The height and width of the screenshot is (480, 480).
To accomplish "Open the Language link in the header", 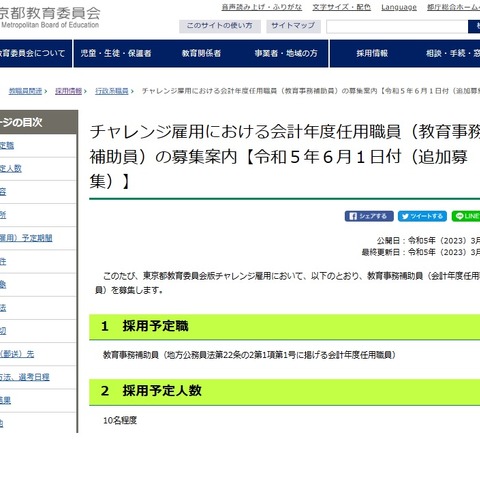I will pyautogui.click(x=399, y=7).
